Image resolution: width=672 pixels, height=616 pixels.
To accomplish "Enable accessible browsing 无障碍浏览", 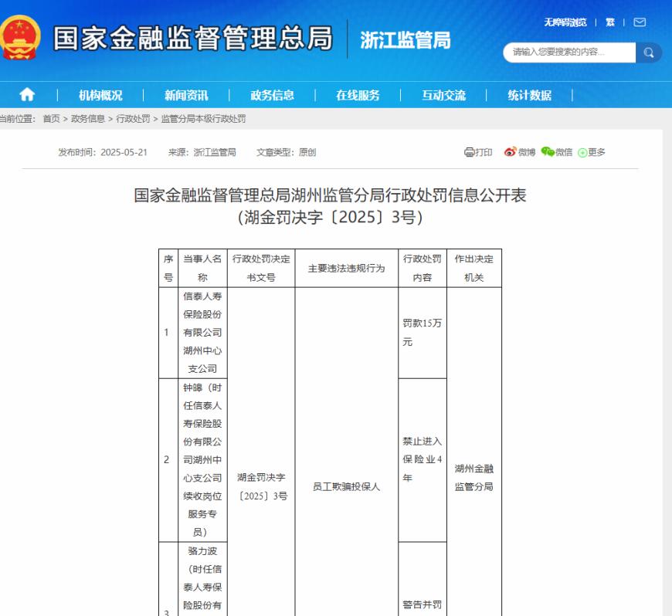I will (x=565, y=22).
